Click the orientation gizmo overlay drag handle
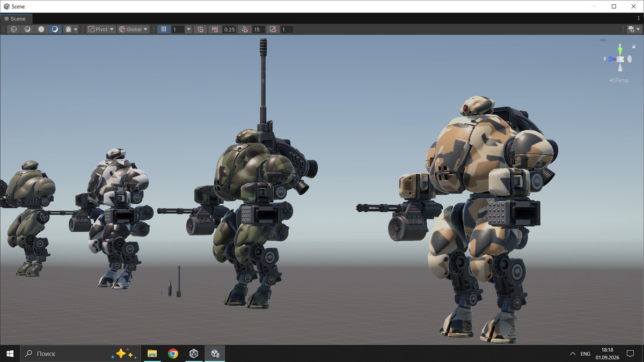The width and height of the screenshot is (644, 362). (604, 40)
